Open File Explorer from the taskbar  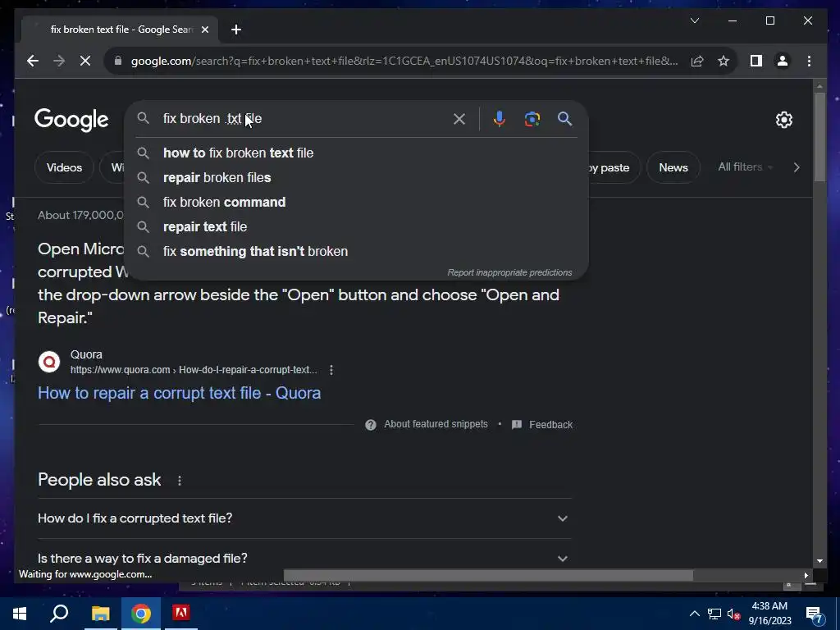pos(100,614)
